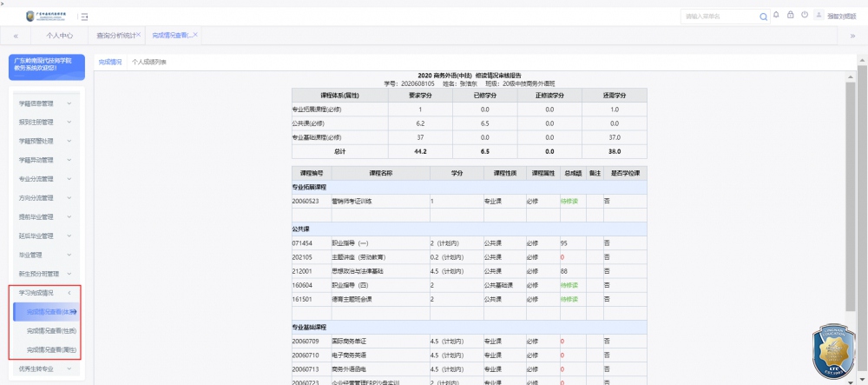Switch to the 查询分析统计 tab
The image size is (868, 385).
click(115, 36)
